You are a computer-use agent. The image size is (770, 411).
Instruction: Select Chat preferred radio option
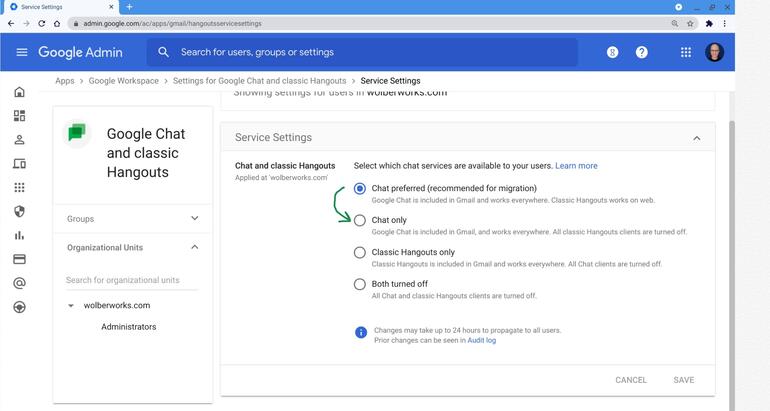click(360, 189)
